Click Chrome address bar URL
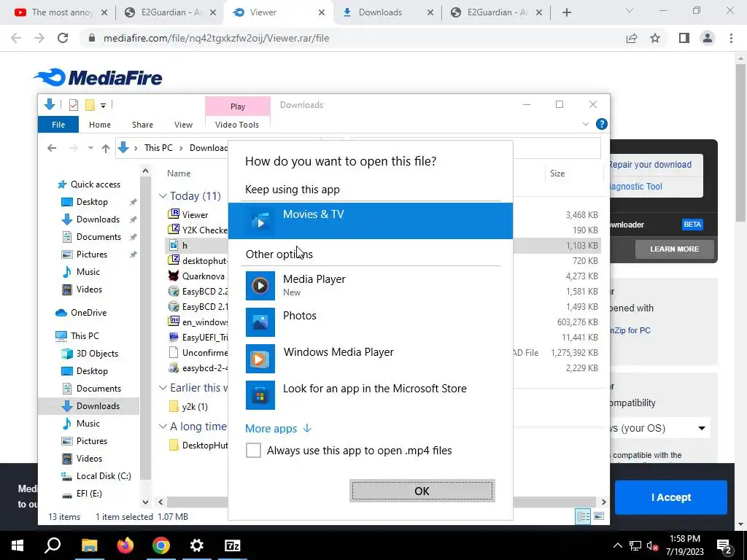The width and height of the screenshot is (747, 560). tap(216, 38)
